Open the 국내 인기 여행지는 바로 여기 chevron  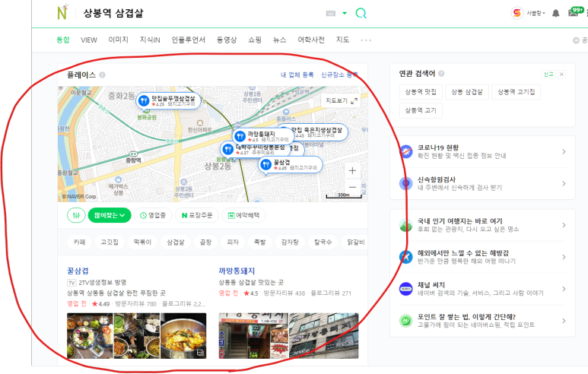pos(564,225)
